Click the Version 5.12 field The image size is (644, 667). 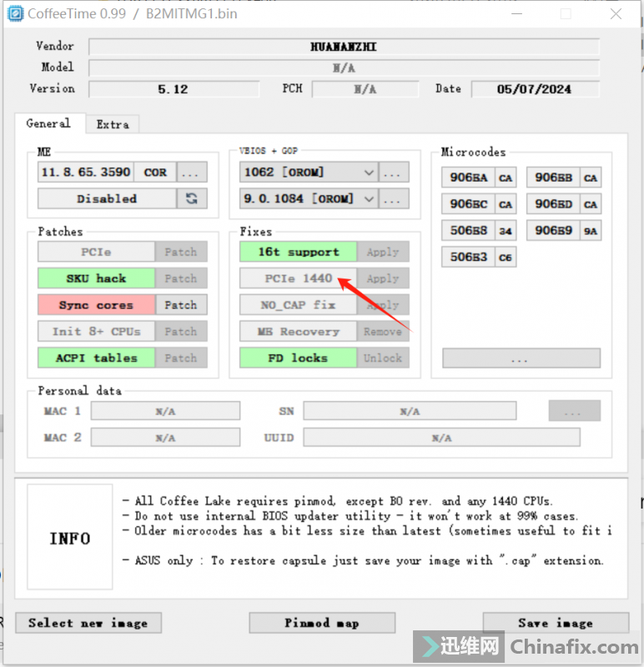click(x=174, y=89)
